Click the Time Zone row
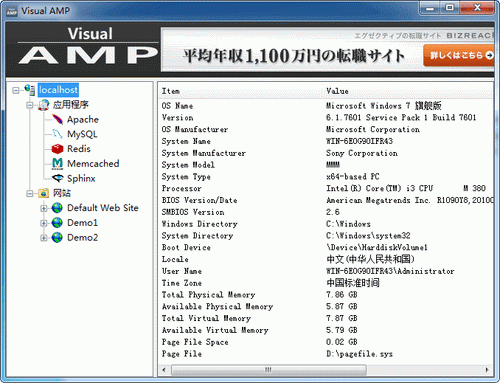The height and width of the screenshot is (383, 500). pyautogui.click(x=325, y=283)
